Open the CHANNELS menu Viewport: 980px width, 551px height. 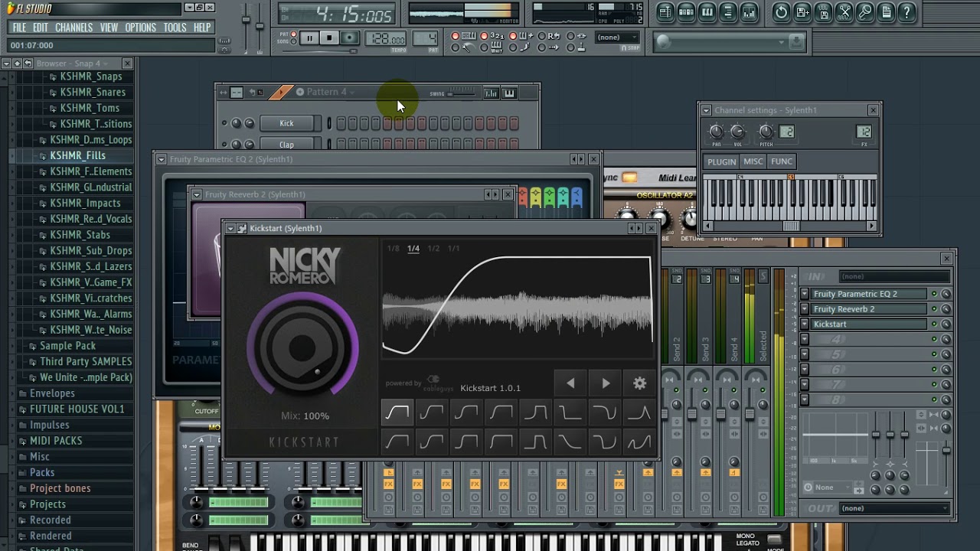point(74,28)
